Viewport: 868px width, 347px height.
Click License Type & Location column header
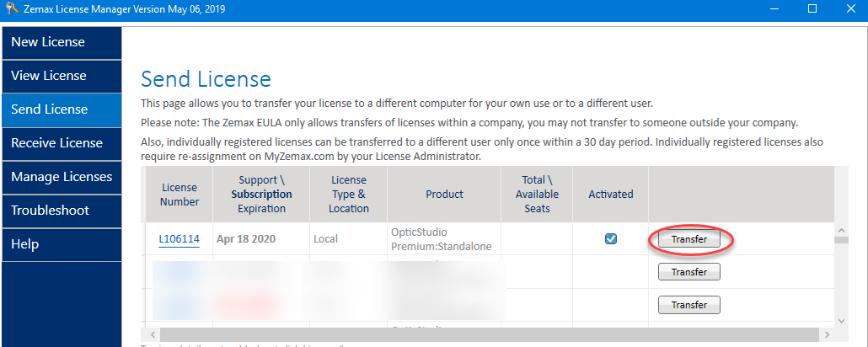(x=349, y=195)
